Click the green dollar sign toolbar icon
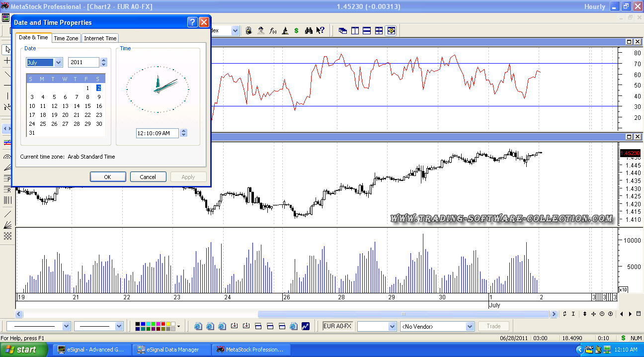Screen dimensions: 644x357 [x=296, y=31]
